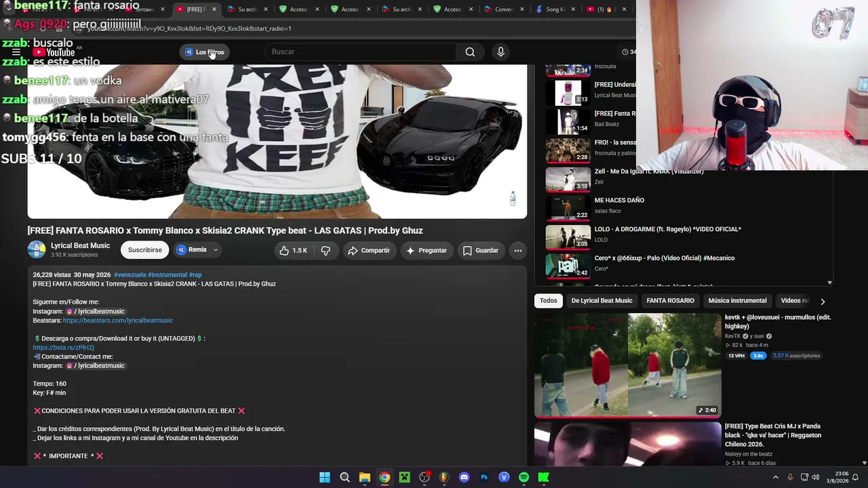Click the Los filtros button
Screen dimensions: 868x488
coord(204,52)
